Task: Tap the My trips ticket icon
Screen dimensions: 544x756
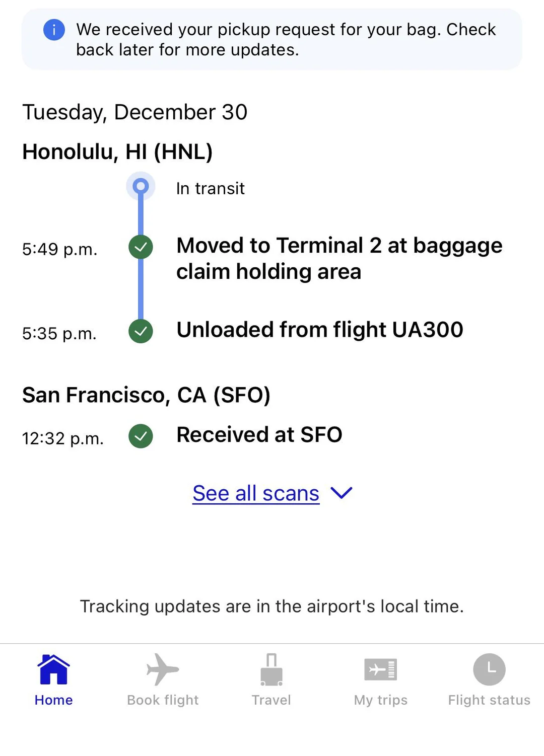Action: pos(381,669)
